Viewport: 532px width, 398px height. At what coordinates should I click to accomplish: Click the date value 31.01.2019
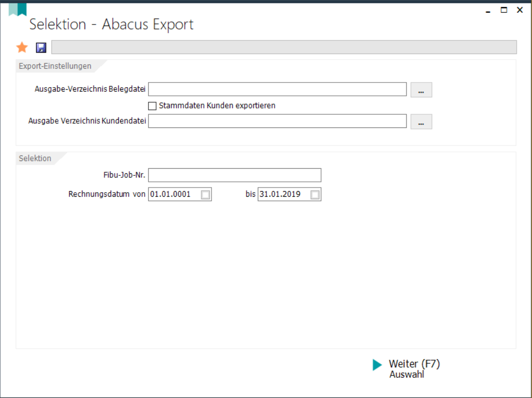280,194
